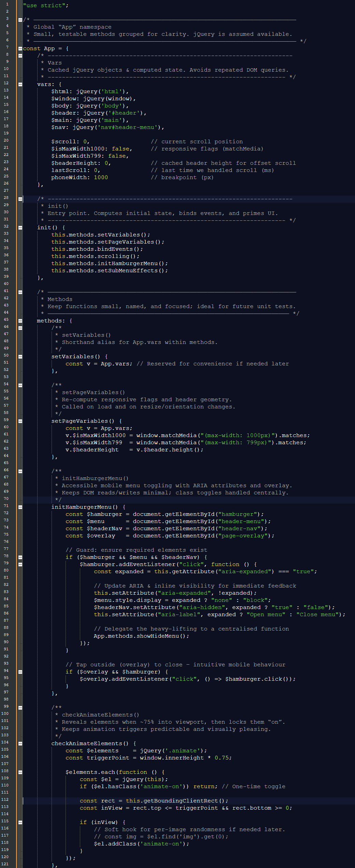The height and width of the screenshot is (868, 355).
Task: Collapse the initHamburgerMenu() function
Action: coord(20,507)
